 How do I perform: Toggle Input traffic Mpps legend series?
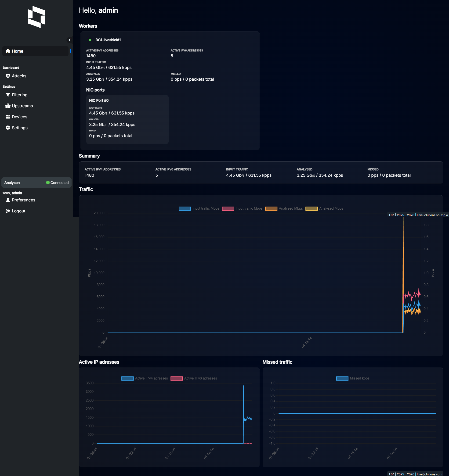point(249,208)
